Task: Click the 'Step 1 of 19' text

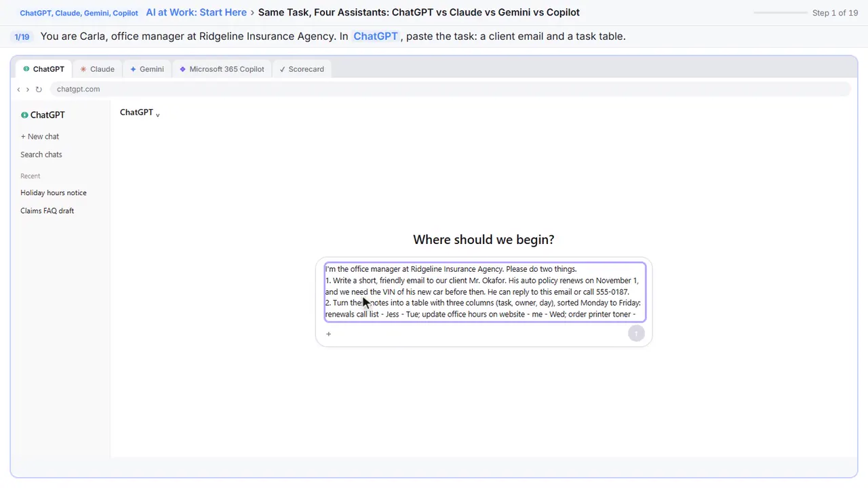Action: (835, 13)
